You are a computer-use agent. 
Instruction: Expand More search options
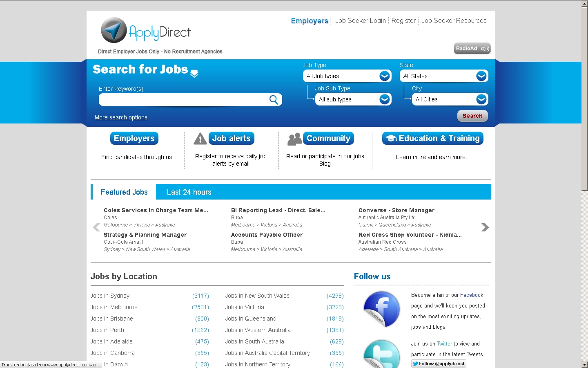[x=121, y=117]
